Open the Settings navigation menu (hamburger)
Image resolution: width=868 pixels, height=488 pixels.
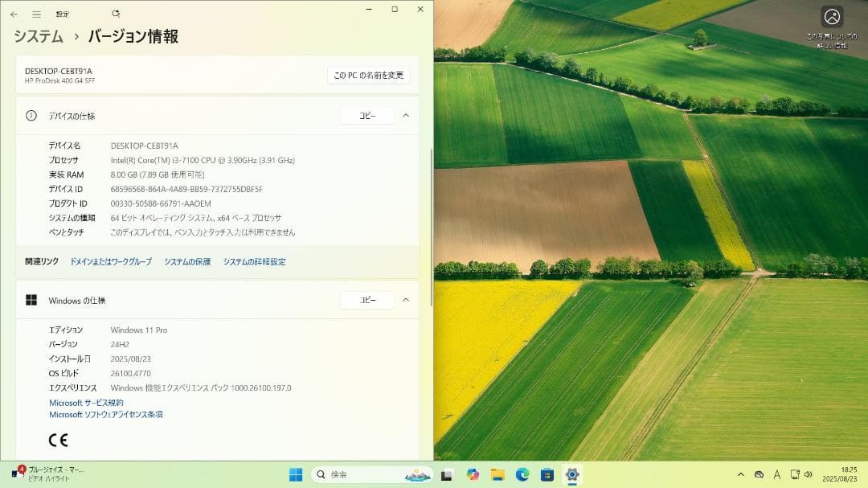(35, 13)
